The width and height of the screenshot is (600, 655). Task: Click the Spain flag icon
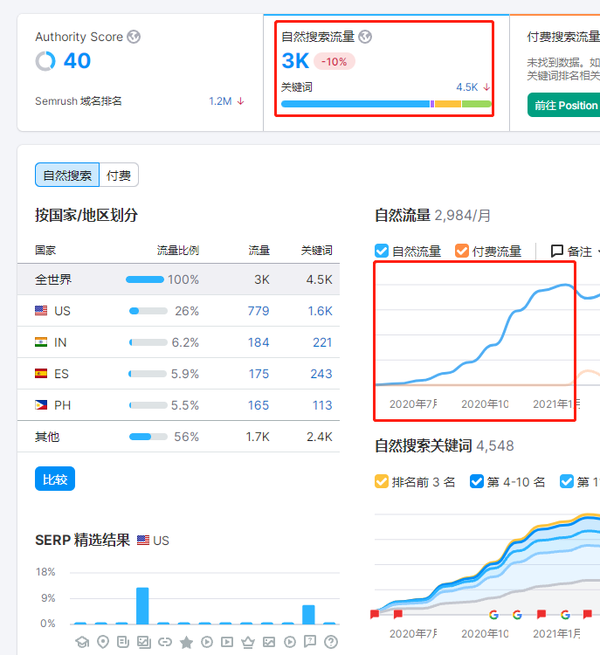click(x=41, y=373)
